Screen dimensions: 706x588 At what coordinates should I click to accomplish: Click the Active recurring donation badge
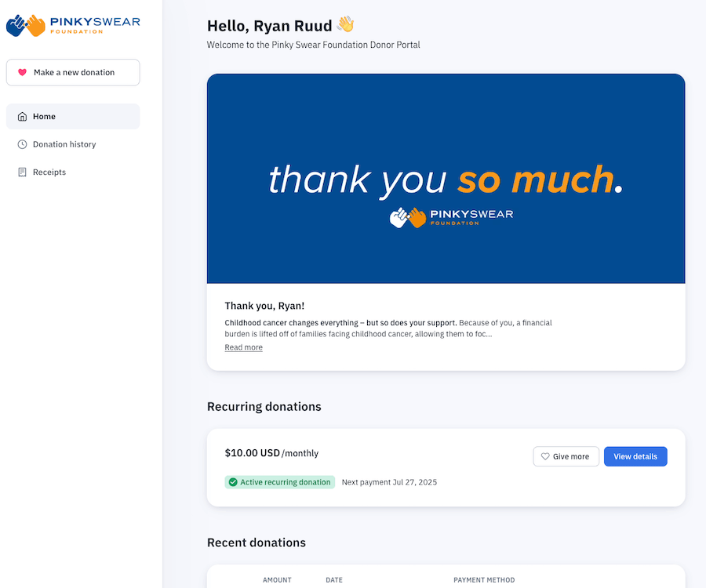279,482
